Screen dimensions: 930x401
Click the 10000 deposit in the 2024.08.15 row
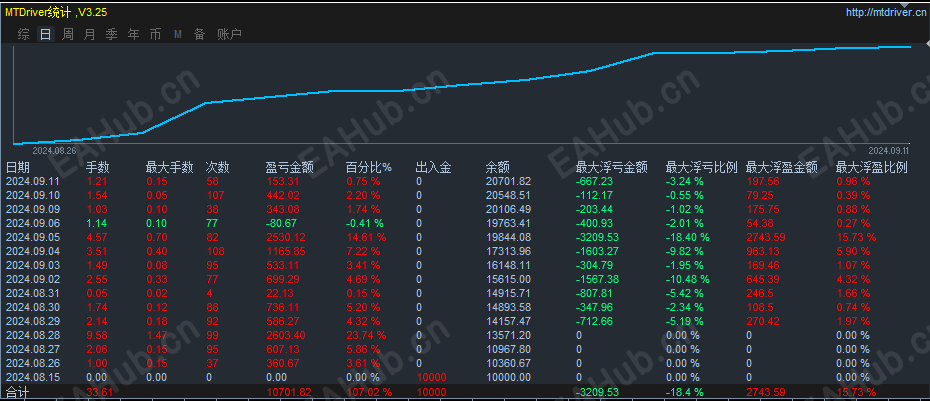pyautogui.click(x=431, y=377)
